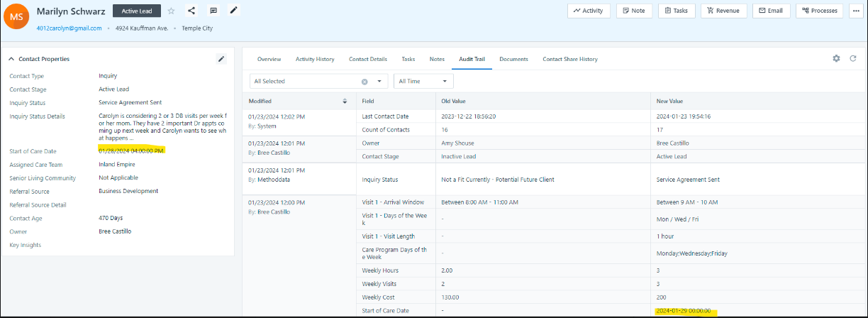Go to the Documents tab

click(513, 59)
